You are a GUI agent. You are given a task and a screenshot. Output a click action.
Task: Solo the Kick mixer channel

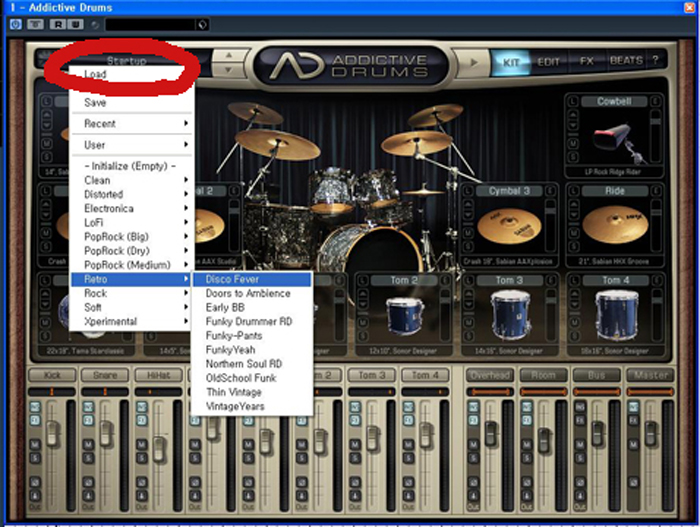35,458
